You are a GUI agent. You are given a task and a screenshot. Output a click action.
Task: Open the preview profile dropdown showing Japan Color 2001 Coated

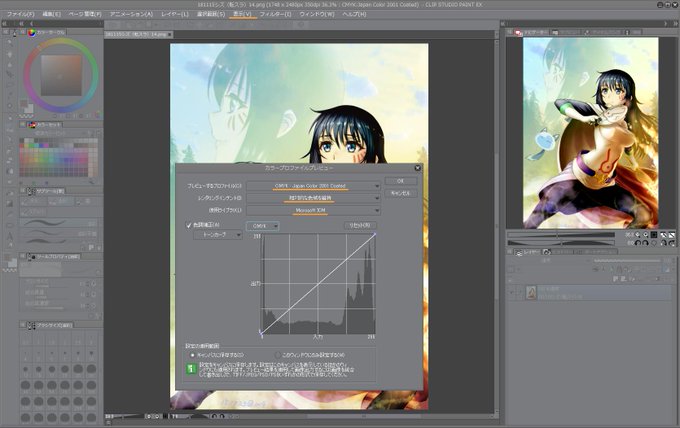(x=314, y=186)
